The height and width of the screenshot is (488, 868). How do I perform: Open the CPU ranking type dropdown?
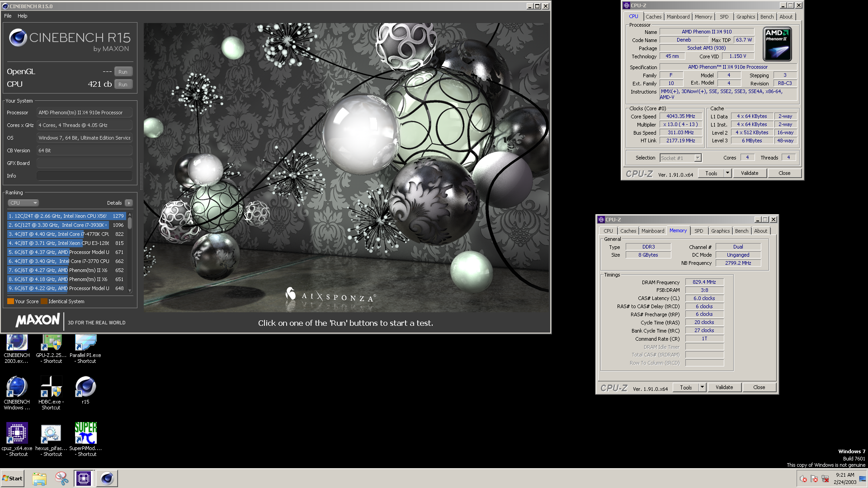(x=23, y=203)
